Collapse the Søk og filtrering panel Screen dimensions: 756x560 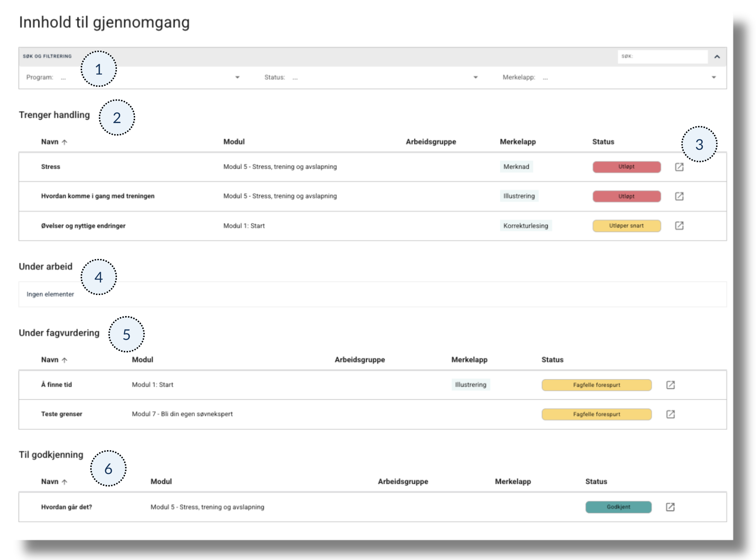click(717, 57)
